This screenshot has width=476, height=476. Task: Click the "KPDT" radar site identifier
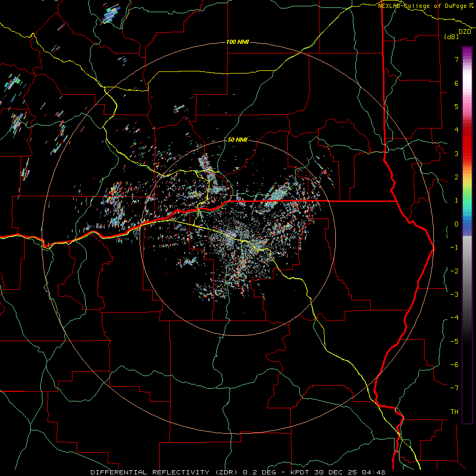point(300,472)
